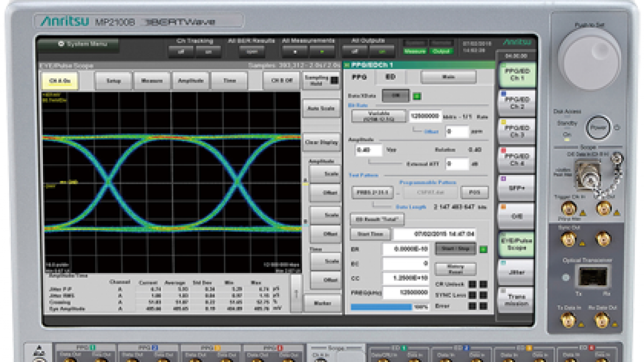644x362 pixels.
Task: Open the System Menu with gear icon
Action: [79, 45]
